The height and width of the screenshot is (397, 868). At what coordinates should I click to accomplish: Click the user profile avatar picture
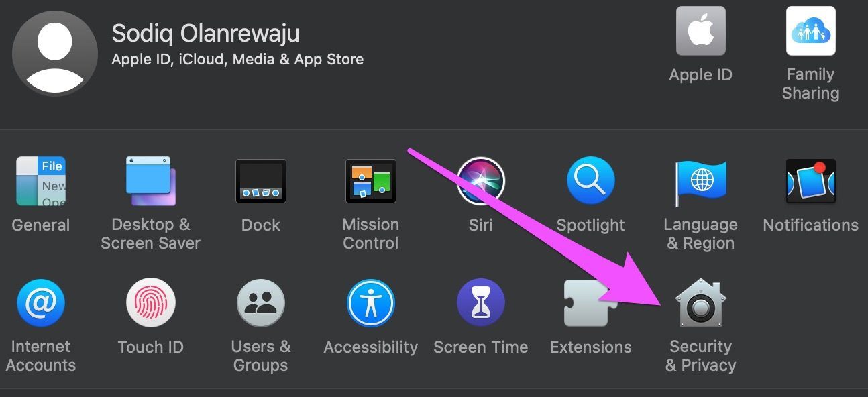55,53
